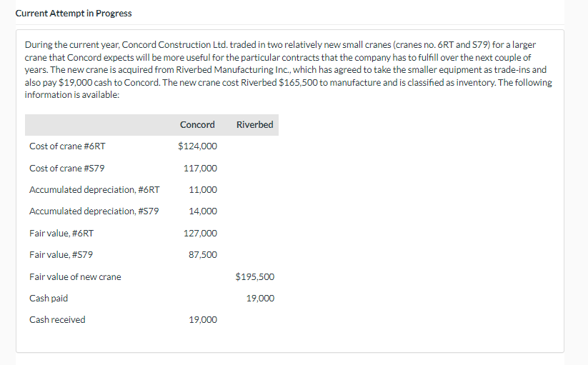Select the "Cost of crane #S79" row label
The height and width of the screenshot is (365, 588).
66,169
